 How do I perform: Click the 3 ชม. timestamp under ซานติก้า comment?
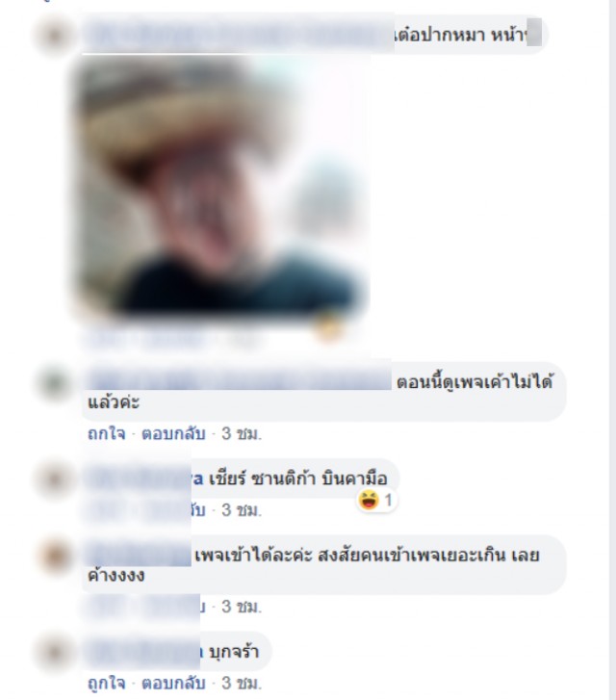241,509
